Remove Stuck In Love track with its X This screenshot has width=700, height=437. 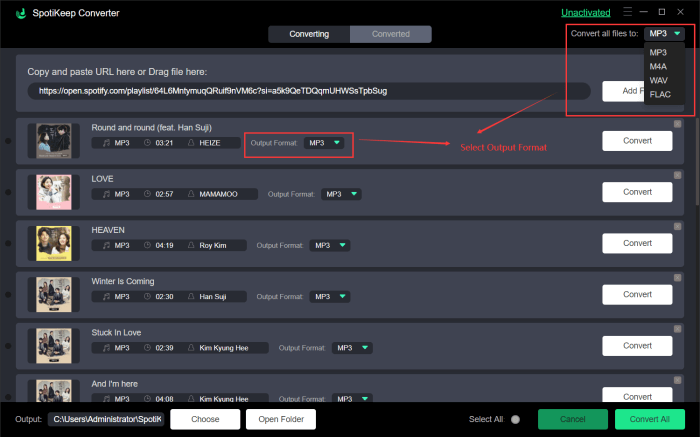[677, 329]
